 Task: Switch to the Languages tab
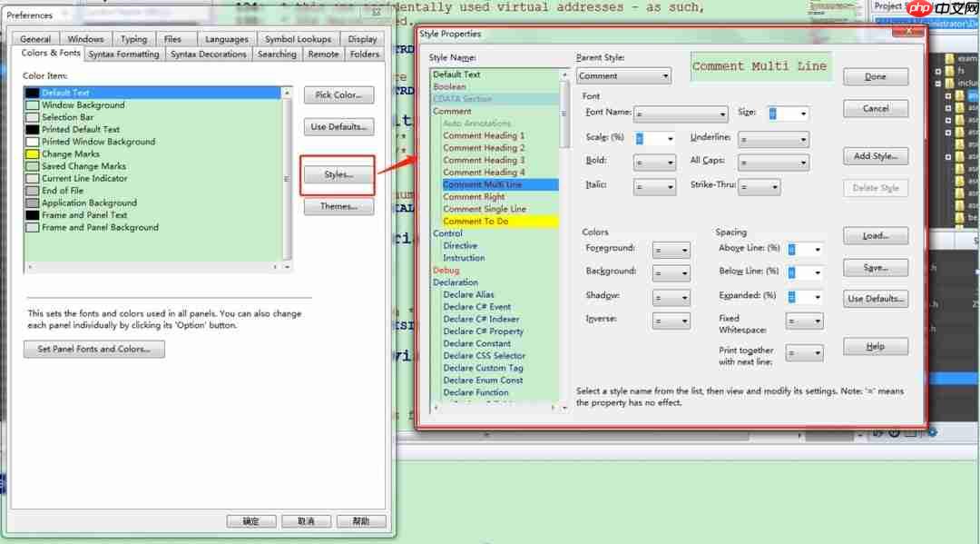(226, 39)
